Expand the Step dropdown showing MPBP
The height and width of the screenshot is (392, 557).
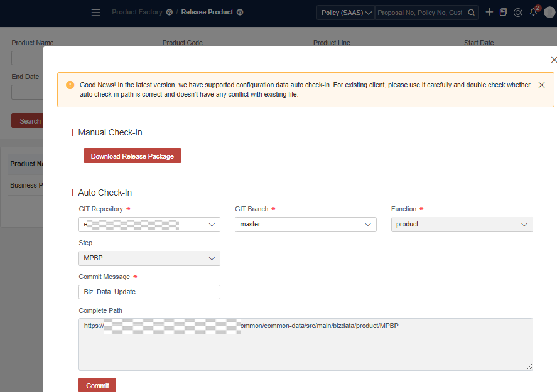click(149, 258)
